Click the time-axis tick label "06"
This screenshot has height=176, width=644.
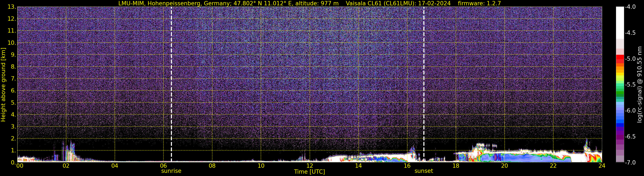coord(163,166)
